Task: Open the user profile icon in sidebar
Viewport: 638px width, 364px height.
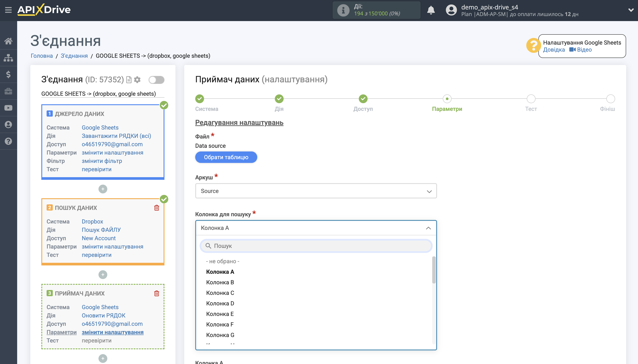Action: tap(8, 124)
